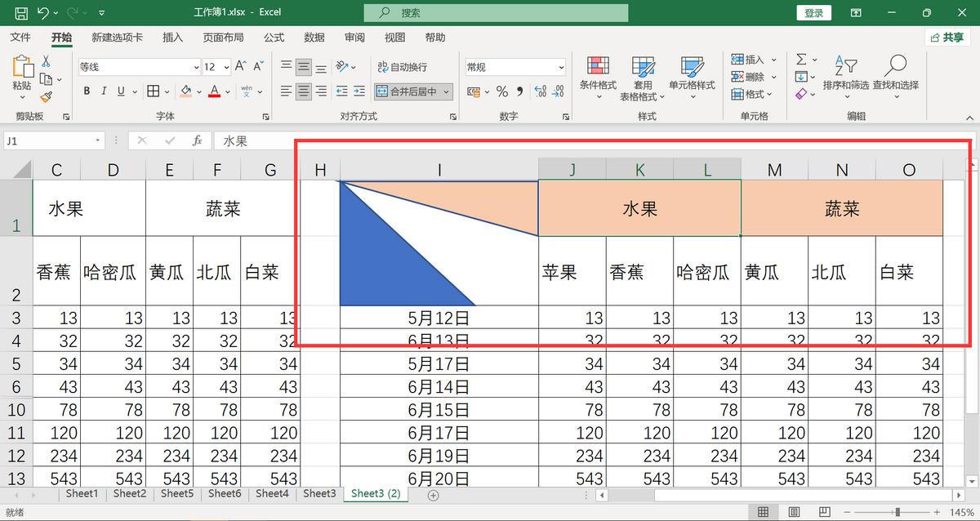Switch to the Sheet6 worksheet tab
Screen dimensions: 980x521
click(224, 494)
